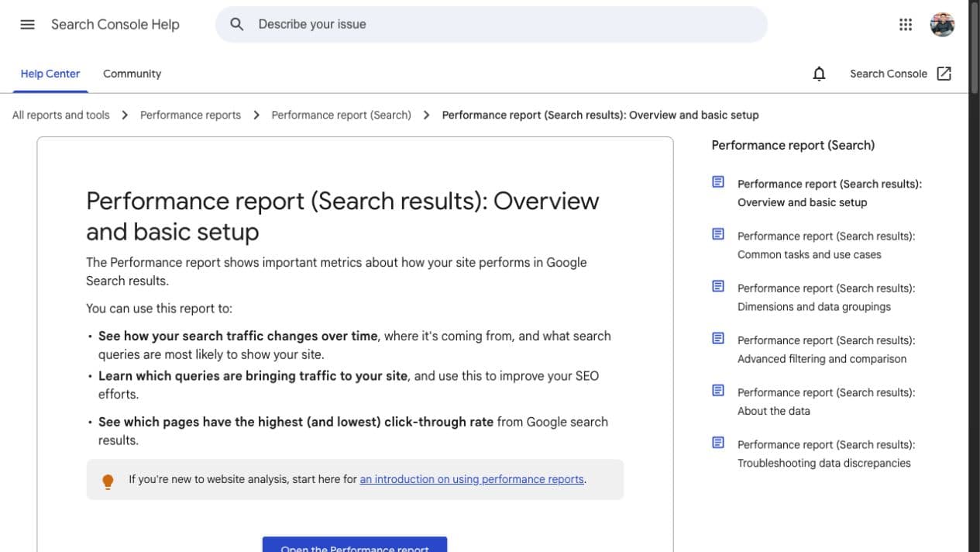Click the Performance report (Search) sidebar heading
This screenshot has height=552, width=980.
793,145
